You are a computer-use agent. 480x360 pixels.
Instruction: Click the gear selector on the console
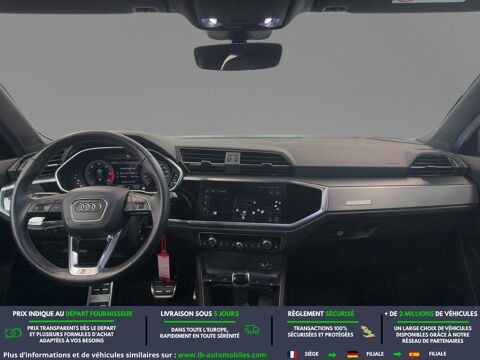(x=241, y=278)
